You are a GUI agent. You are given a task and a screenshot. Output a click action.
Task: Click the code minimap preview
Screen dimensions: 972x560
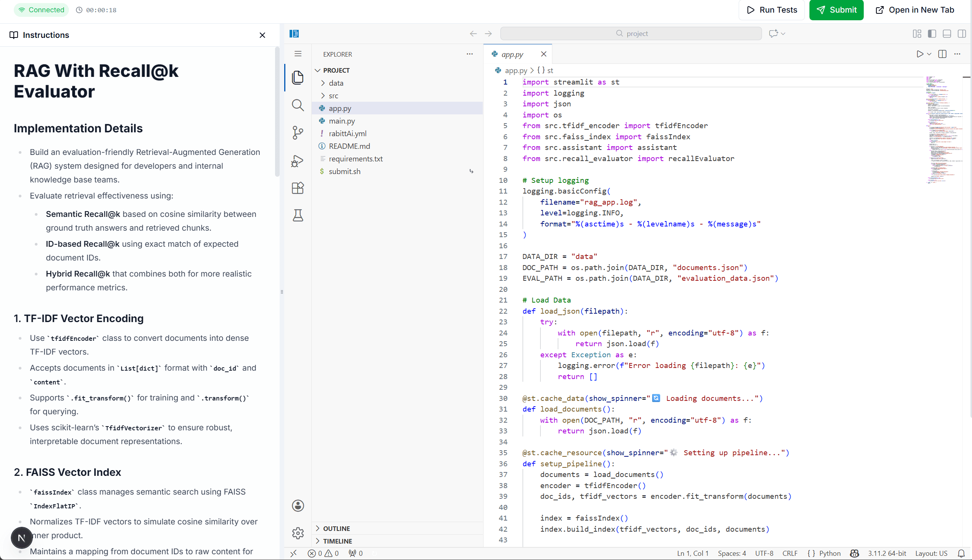944,130
